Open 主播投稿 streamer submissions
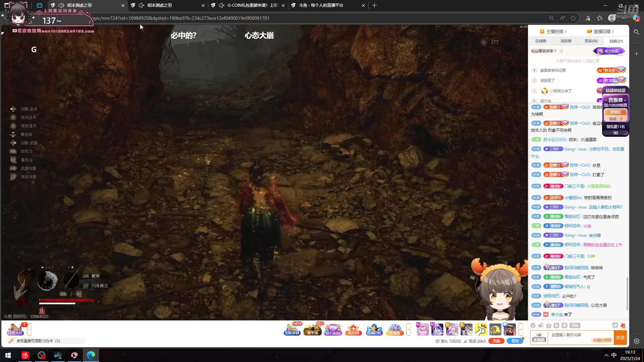This screenshot has height=362, width=644. 553,32
